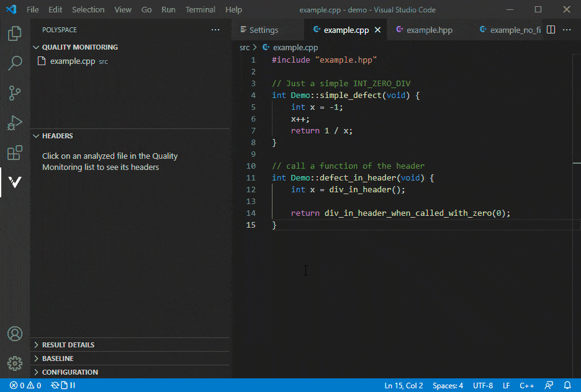This screenshot has width=581, height=392.
Task: Select example.cpp in Quality Monitoring list
Action: (x=72, y=61)
